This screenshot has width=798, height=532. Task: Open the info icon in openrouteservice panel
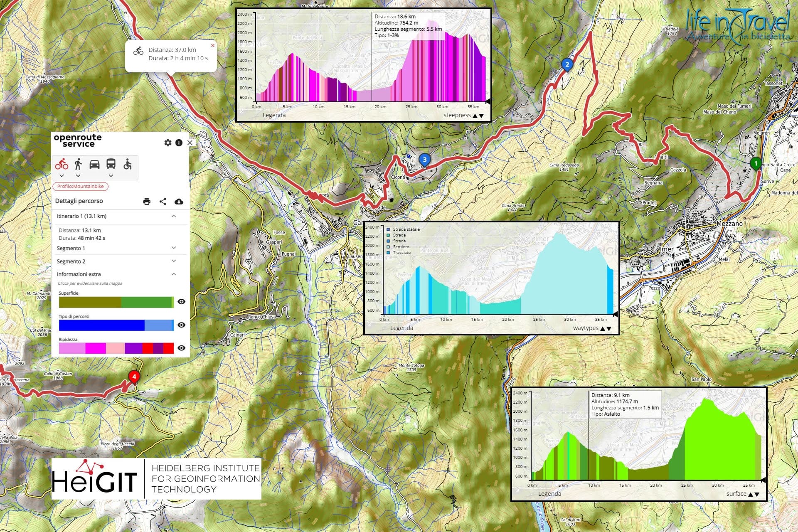pos(179,143)
